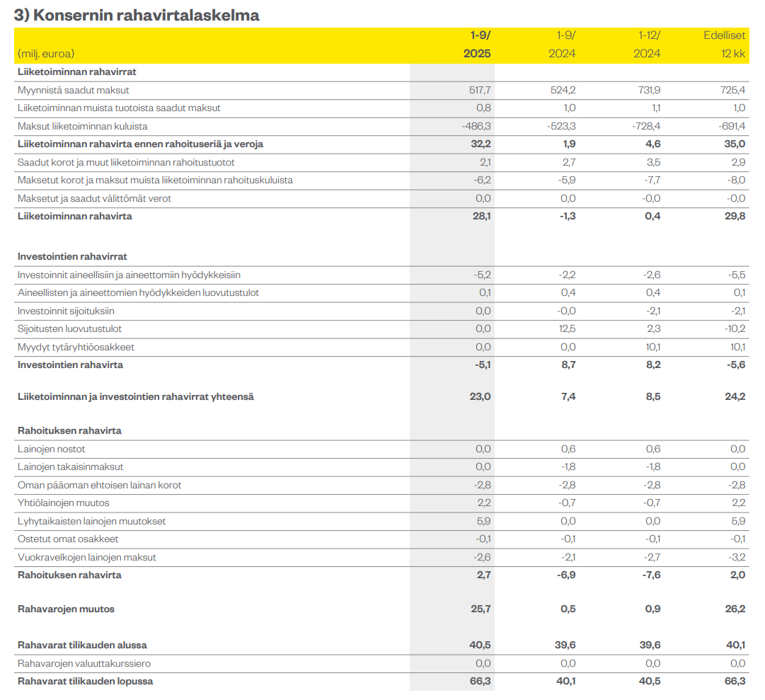The height and width of the screenshot is (700, 765).
Task: Select the "Maksut liiketoiminnan kuluista" row label
Action: (83, 127)
